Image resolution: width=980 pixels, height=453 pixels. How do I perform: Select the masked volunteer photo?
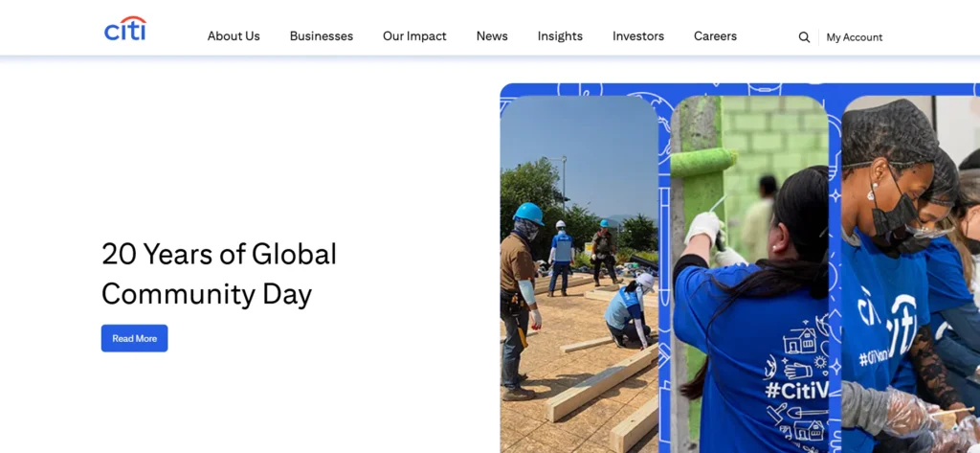911,274
